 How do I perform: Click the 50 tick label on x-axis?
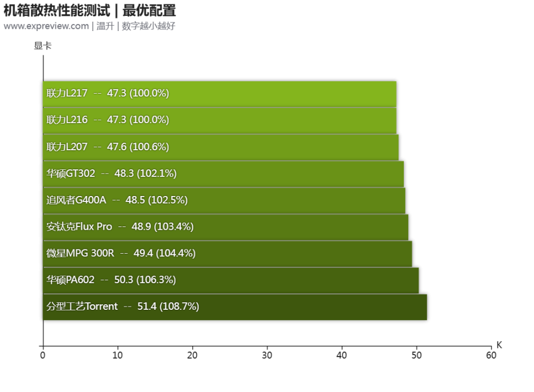pyautogui.click(x=416, y=356)
